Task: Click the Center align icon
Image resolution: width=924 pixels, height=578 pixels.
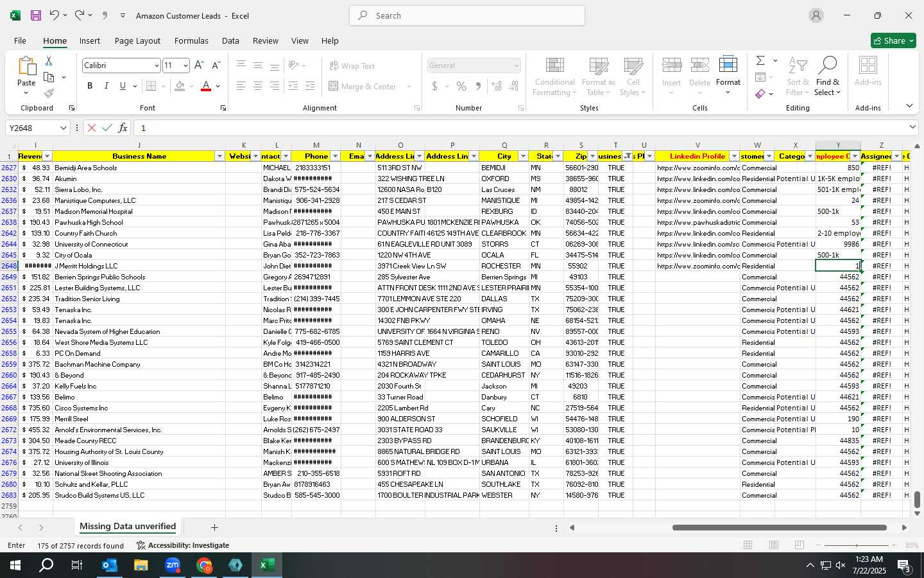Action: (257, 86)
